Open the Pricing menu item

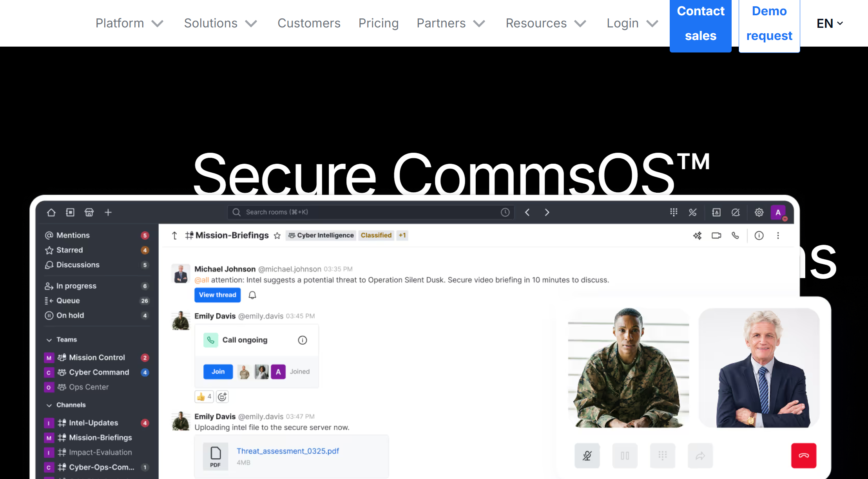tap(379, 23)
